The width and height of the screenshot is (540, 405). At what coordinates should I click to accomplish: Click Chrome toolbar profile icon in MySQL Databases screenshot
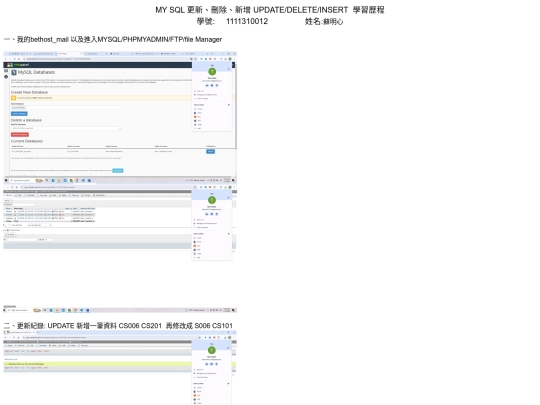(230, 59)
